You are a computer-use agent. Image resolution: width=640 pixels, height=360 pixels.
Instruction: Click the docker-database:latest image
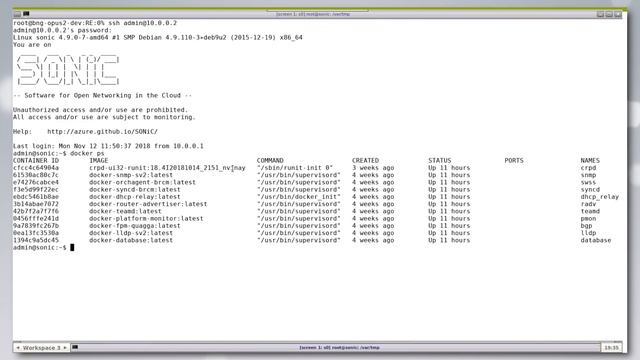[131, 240]
